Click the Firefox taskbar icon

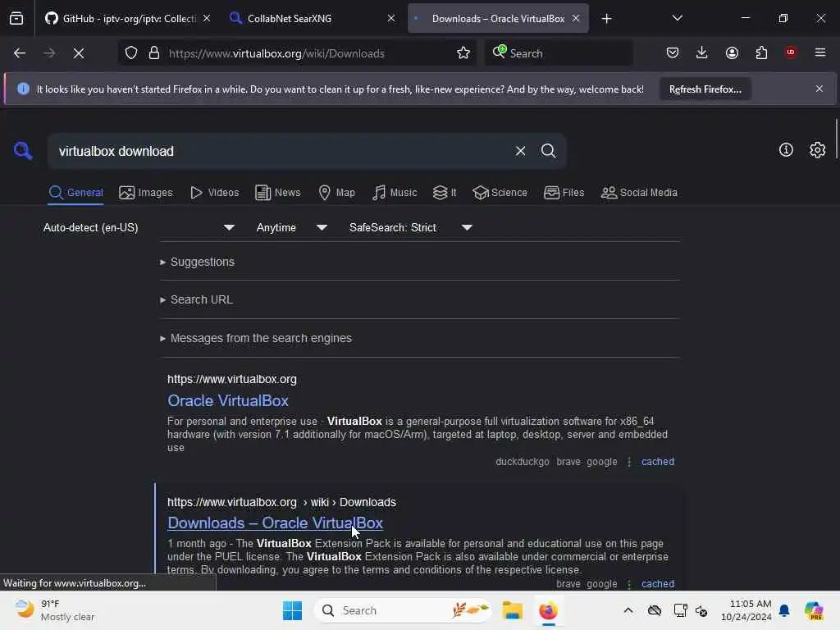548,610
